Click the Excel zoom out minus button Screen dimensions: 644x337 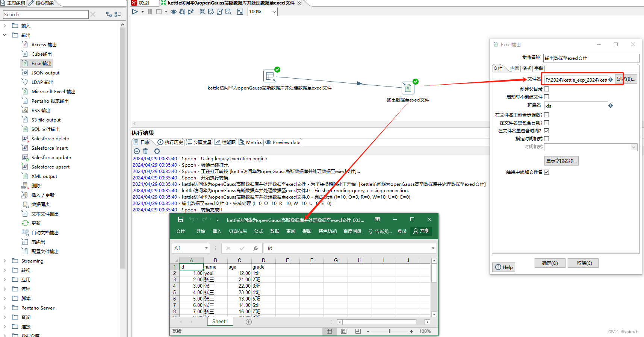[368, 331]
